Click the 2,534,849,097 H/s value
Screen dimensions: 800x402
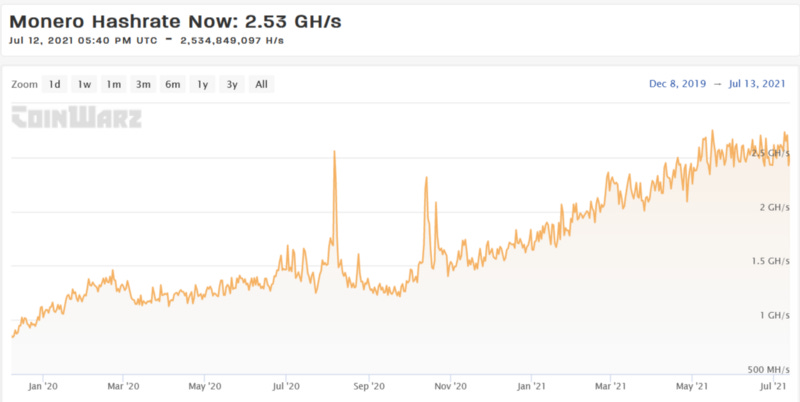pyautogui.click(x=232, y=41)
